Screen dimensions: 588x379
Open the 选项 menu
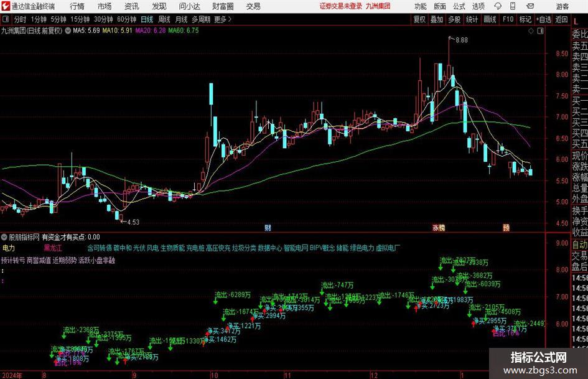pos(478,6)
